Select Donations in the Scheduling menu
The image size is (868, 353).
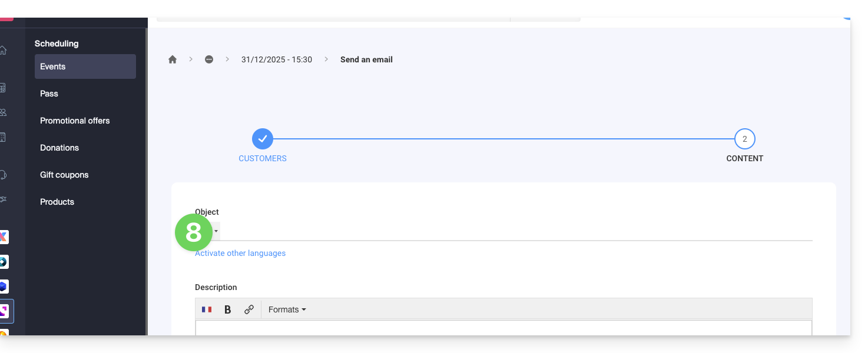coord(59,148)
